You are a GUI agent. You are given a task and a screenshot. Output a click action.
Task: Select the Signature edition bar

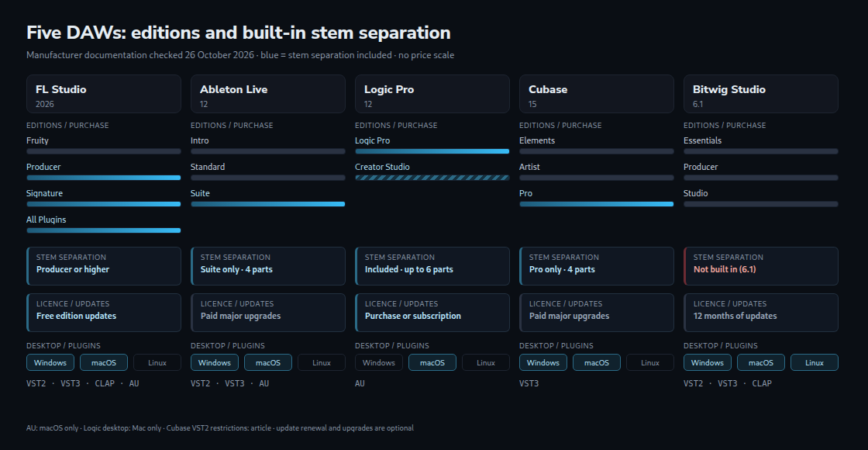[104, 204]
